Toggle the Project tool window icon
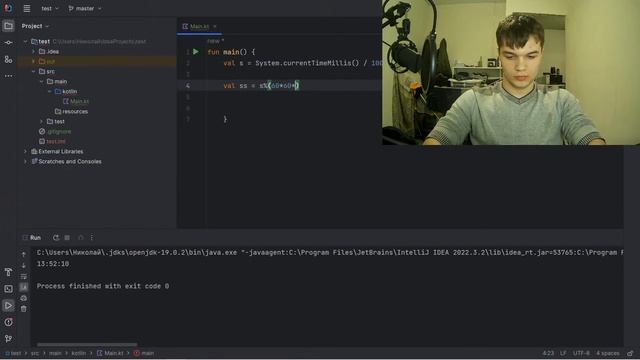Image resolution: width=640 pixels, height=360 pixels. click(8, 26)
